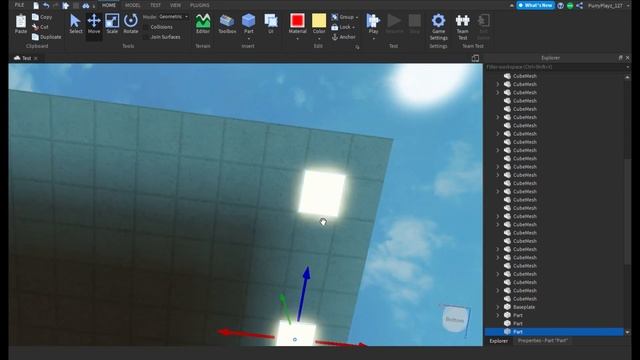The height and width of the screenshot is (360, 640).
Task: Click the glowing white square on the ceiling
Action: pos(322,193)
